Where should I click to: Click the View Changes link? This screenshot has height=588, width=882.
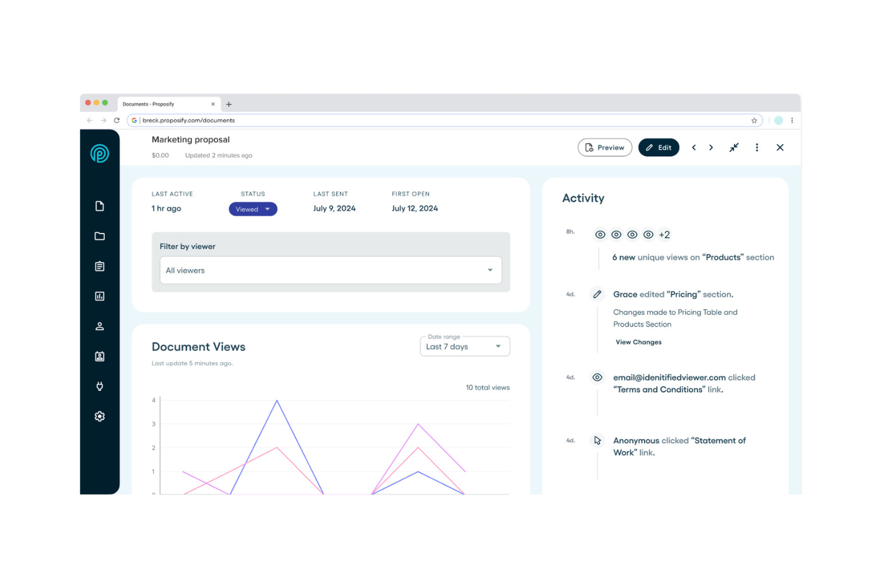tap(638, 342)
